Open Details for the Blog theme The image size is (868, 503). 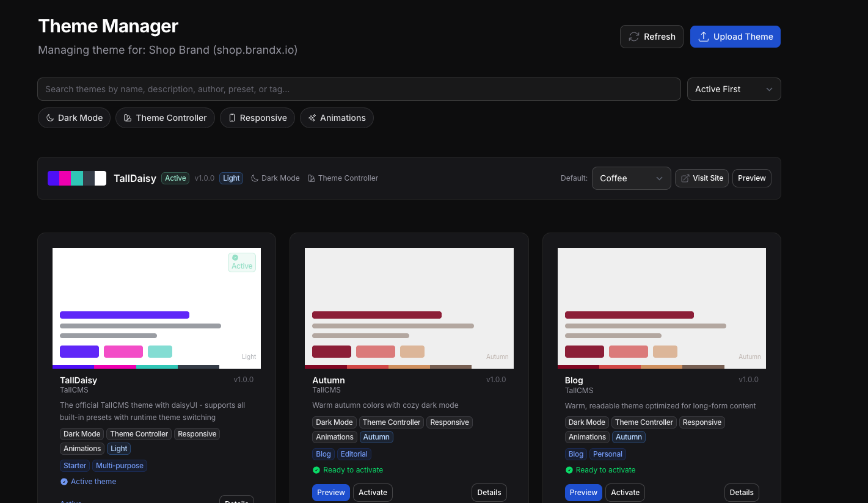741,493
